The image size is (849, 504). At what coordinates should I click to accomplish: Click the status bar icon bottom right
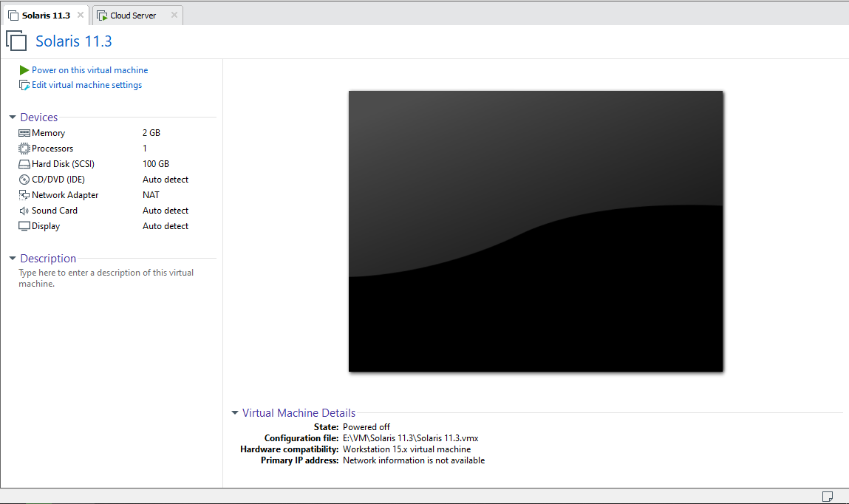coord(827,496)
